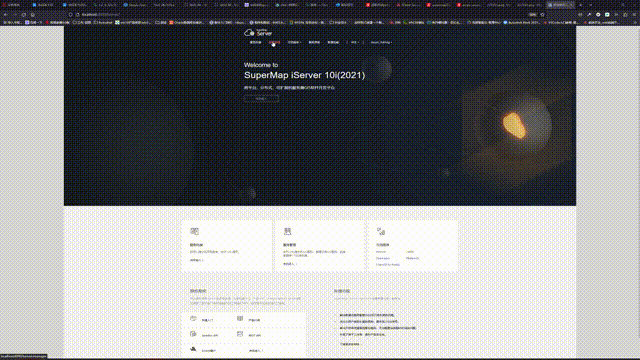The height and width of the screenshot is (360, 640).
Task: Open the navigation item just before the language switcher
Action: pos(333,42)
